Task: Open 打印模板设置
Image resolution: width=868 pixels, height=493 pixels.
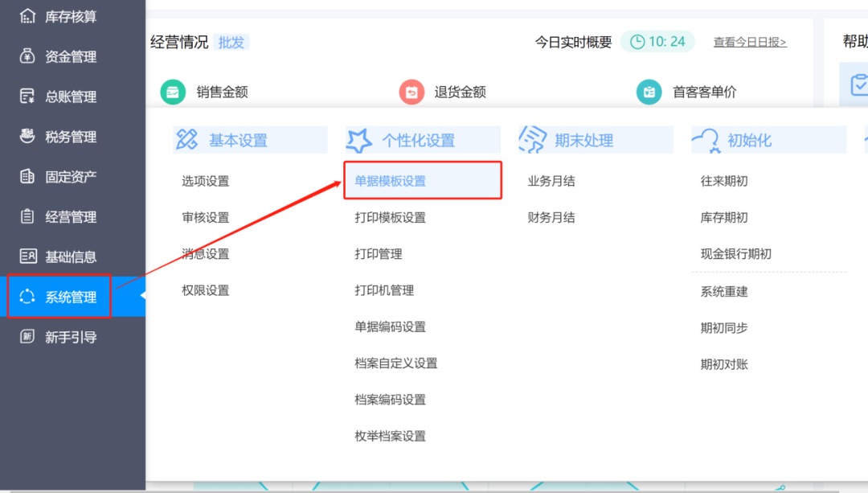Action: tap(391, 217)
